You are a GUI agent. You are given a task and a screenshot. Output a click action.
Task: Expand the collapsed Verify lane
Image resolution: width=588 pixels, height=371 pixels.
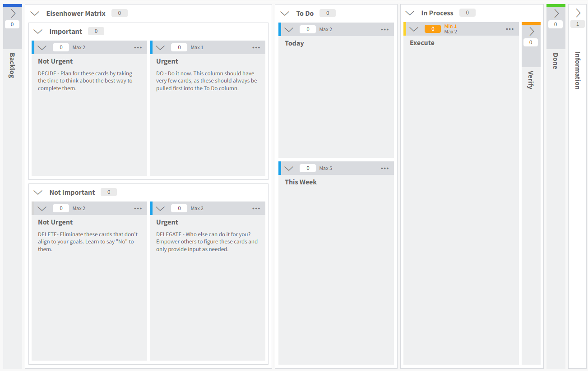(531, 32)
